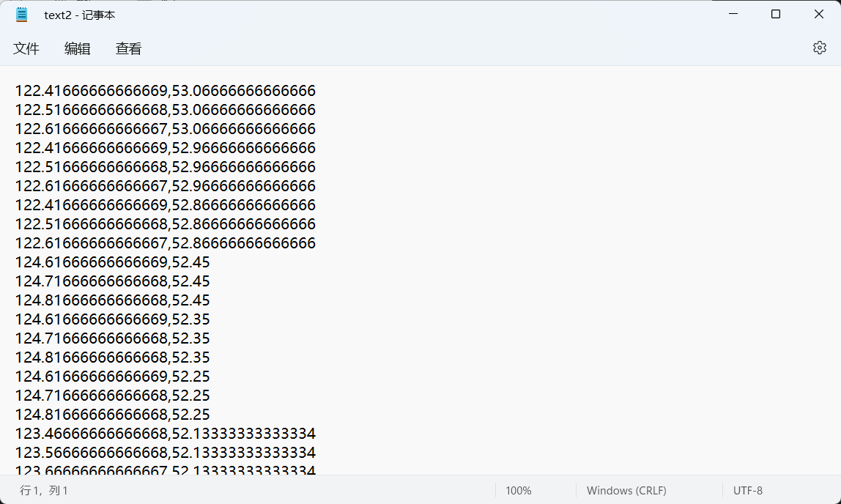The height and width of the screenshot is (504, 841).
Task: Click the line 124.61666666666669,52.45
Action: 112,262
